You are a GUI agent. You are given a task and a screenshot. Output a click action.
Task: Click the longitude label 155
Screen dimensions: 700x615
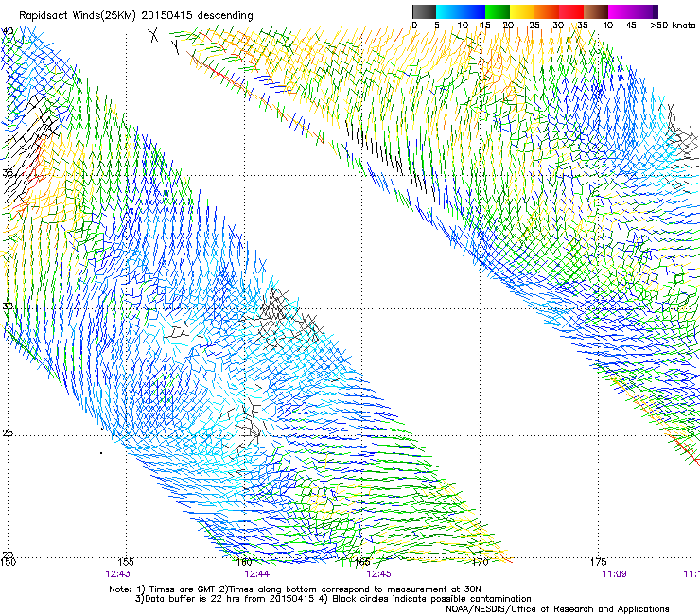pyautogui.click(x=126, y=562)
